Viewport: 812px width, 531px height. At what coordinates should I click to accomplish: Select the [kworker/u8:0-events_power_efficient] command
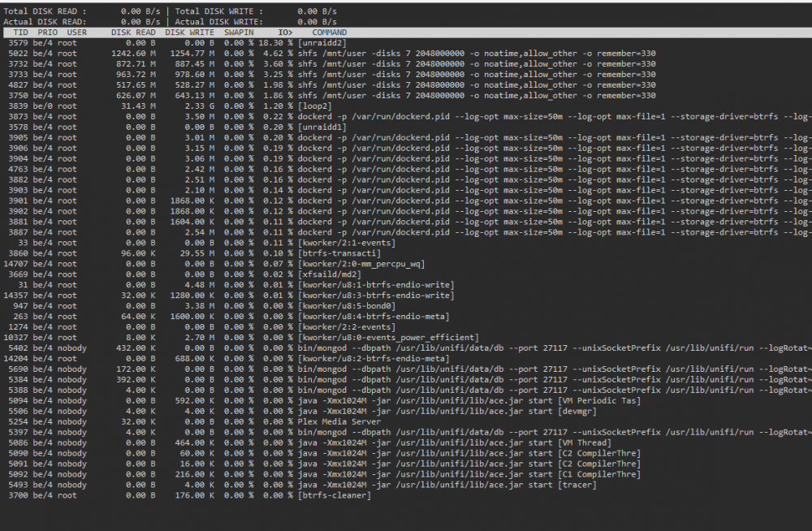(388, 338)
